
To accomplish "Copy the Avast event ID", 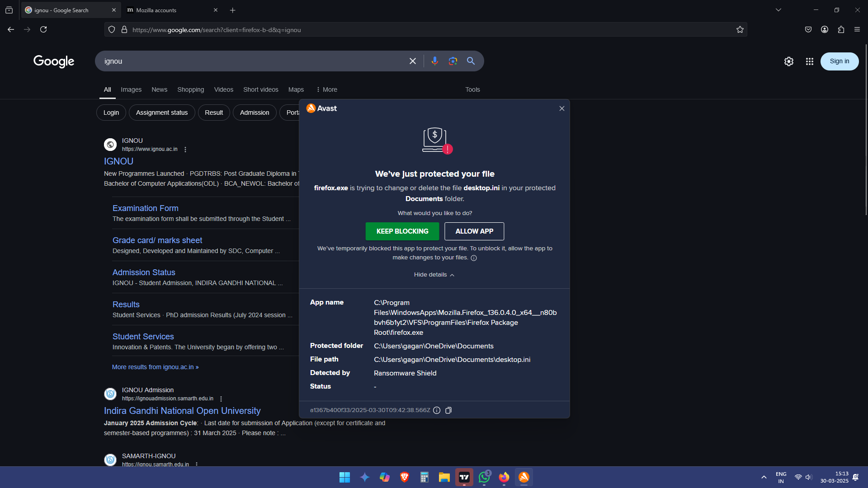I will [x=448, y=410].
